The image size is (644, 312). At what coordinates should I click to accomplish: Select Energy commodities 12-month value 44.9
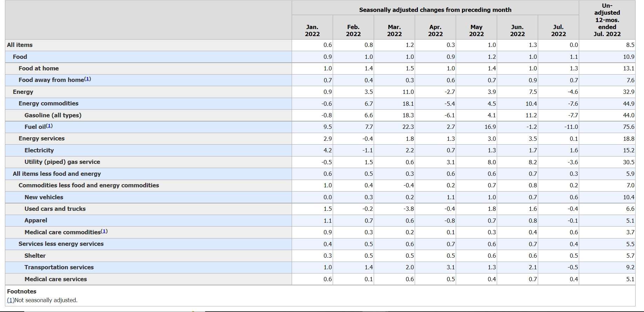click(629, 104)
